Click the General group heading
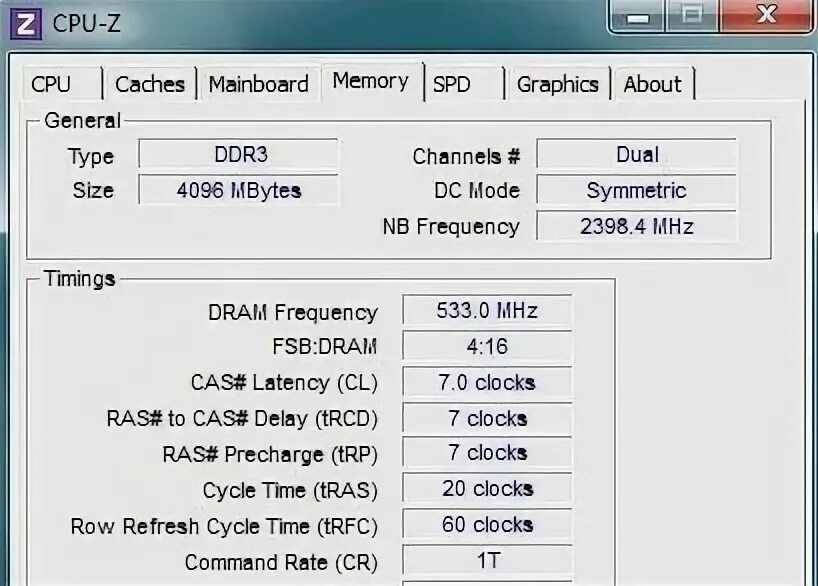 point(82,121)
